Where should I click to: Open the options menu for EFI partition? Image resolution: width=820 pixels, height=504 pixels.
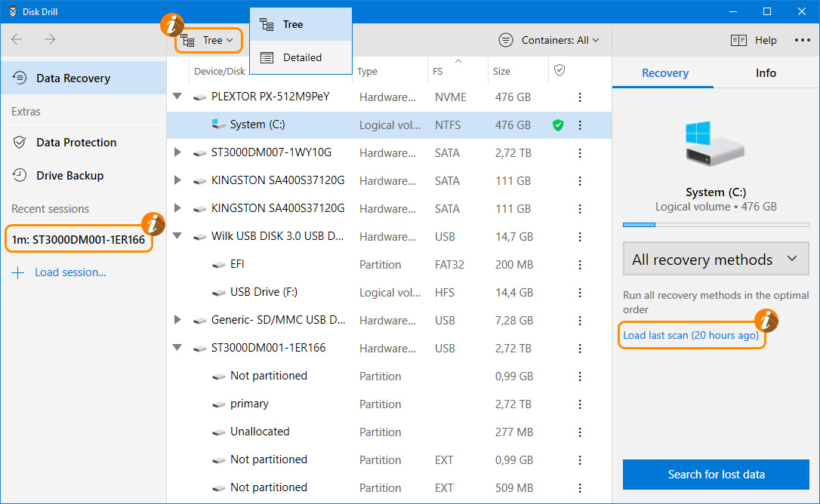(580, 265)
